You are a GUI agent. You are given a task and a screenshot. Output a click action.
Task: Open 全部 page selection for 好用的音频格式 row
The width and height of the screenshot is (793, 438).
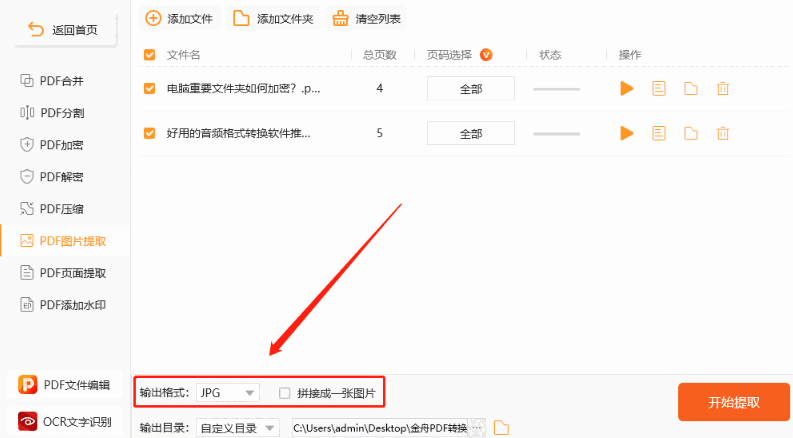click(471, 133)
